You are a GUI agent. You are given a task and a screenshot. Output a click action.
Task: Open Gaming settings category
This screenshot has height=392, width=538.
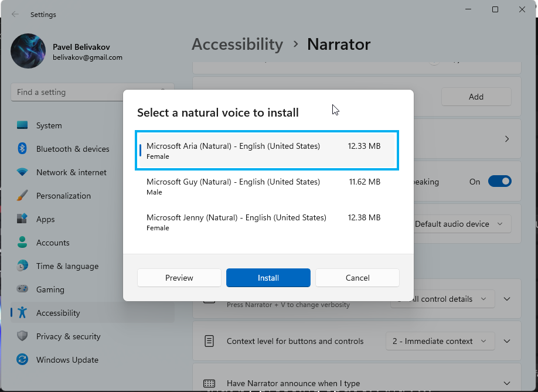[x=92, y=289]
